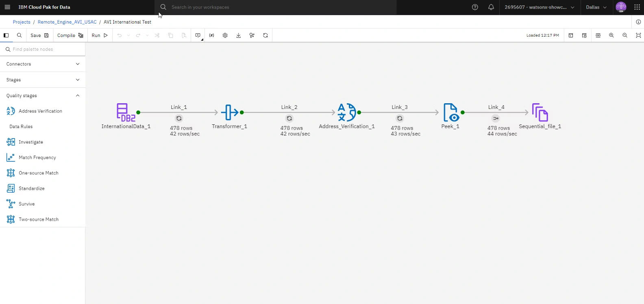Open the run history window icon
The height and width of the screenshot is (304, 644).
point(584,35)
